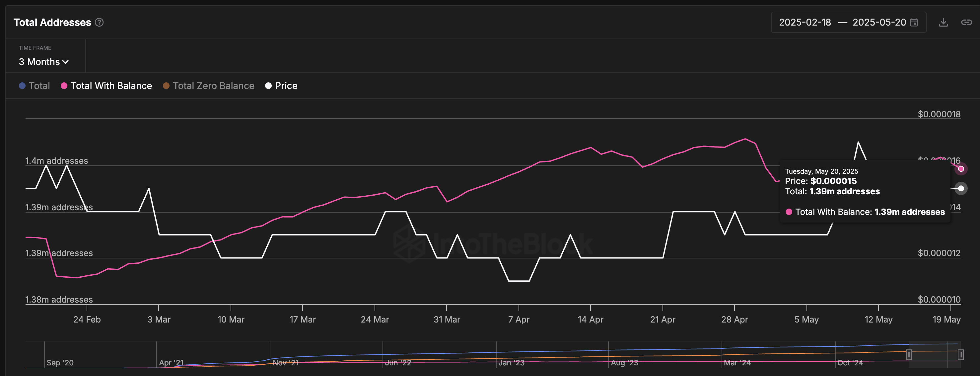Click the tooltip Price: $0.000015 line
Image resolution: width=980 pixels, height=376 pixels.
821,181
